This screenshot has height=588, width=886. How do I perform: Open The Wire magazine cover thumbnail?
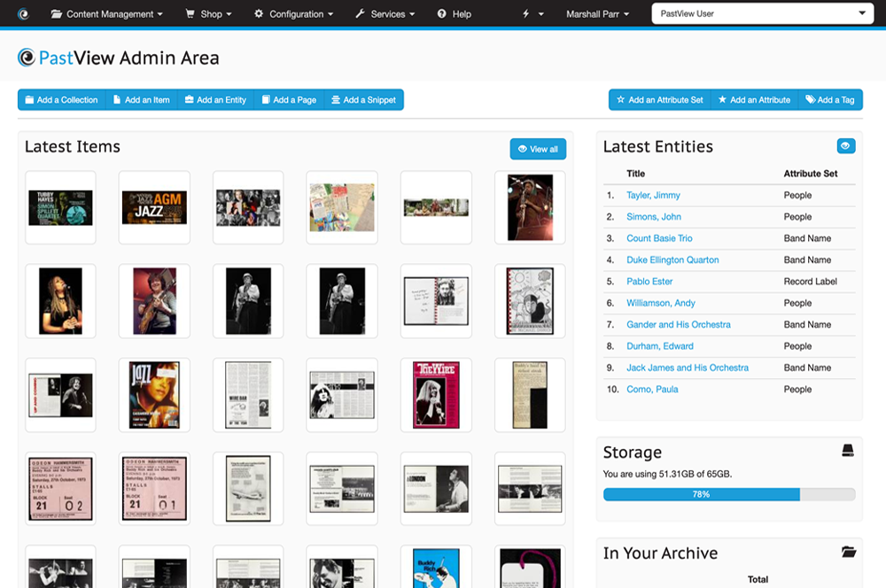pyautogui.click(x=436, y=395)
